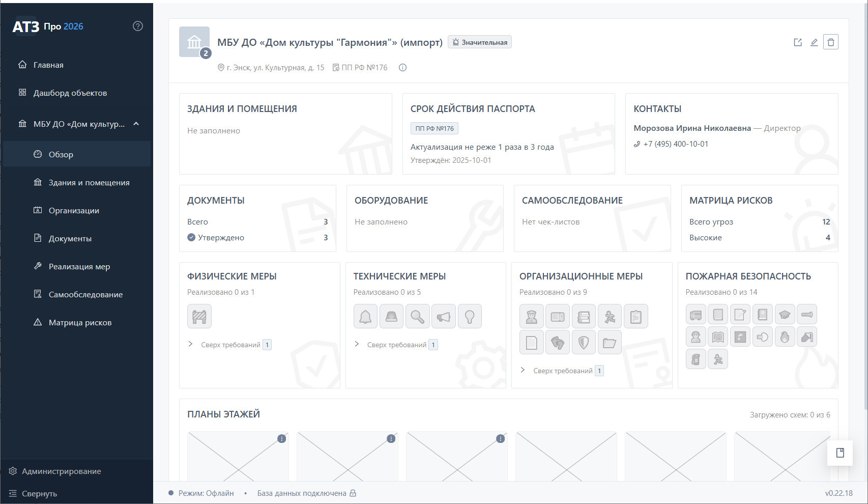Click the database lock icon in status bar
The image size is (868, 504).
point(353,493)
